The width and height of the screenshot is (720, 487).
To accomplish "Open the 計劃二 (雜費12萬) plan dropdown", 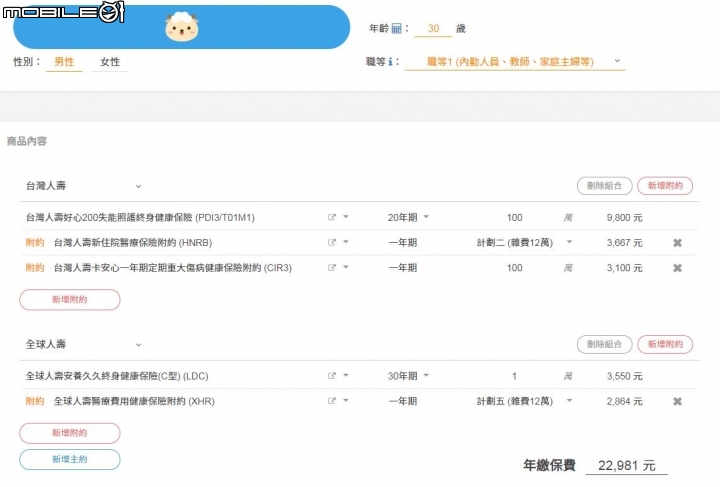I will [524, 242].
